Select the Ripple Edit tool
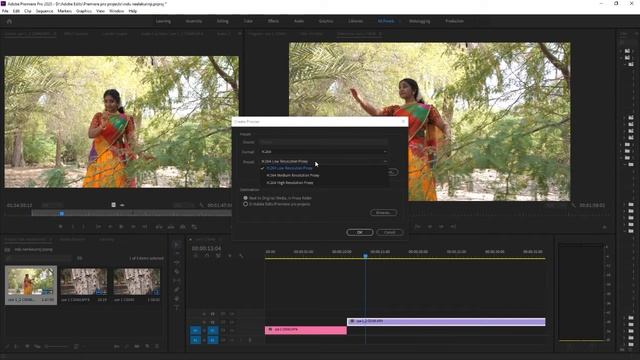 click(x=177, y=262)
